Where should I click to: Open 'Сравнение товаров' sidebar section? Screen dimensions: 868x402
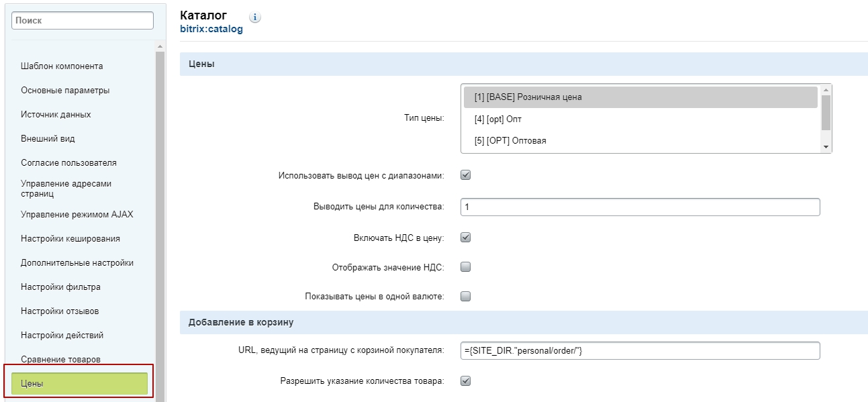click(x=60, y=359)
